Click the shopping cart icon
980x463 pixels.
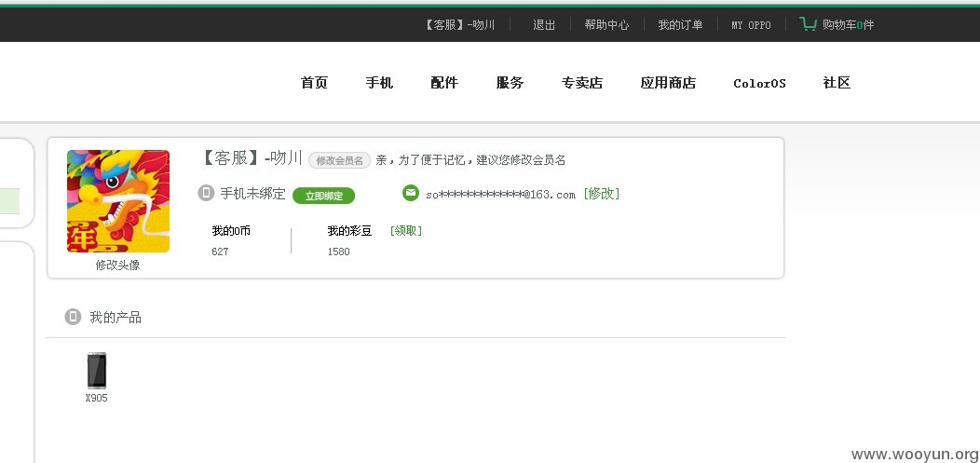pyautogui.click(x=808, y=24)
